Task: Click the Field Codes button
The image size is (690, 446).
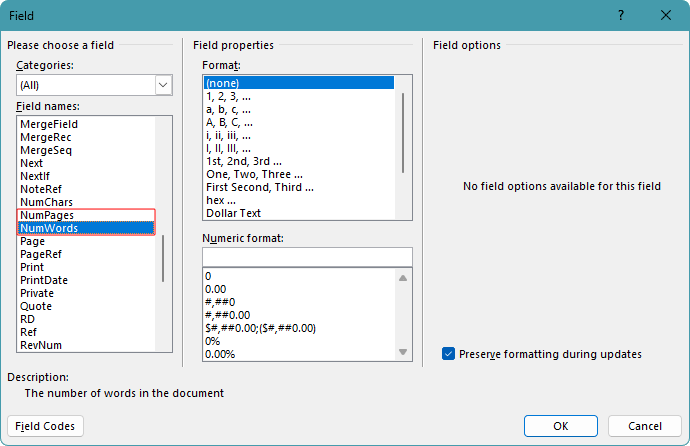Action: [46, 426]
